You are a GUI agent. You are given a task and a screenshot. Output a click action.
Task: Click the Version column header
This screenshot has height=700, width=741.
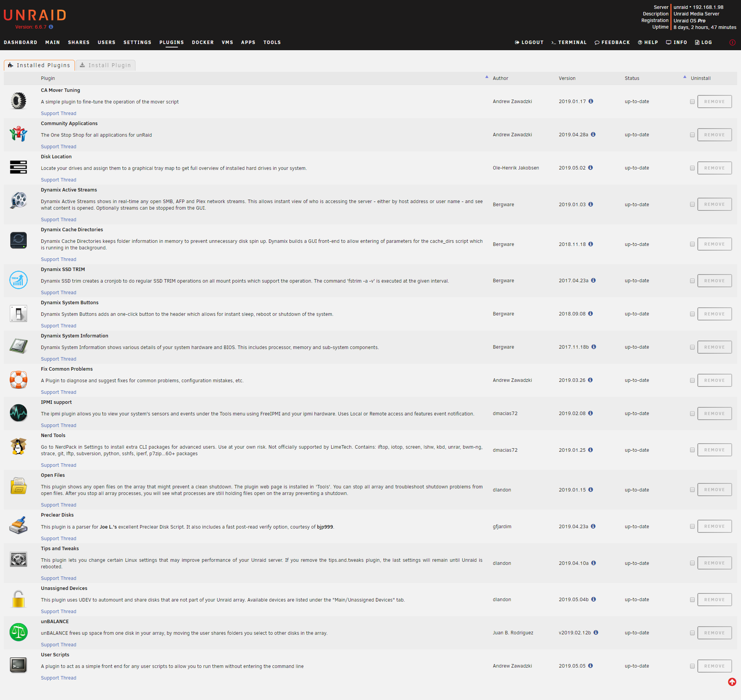click(x=567, y=78)
